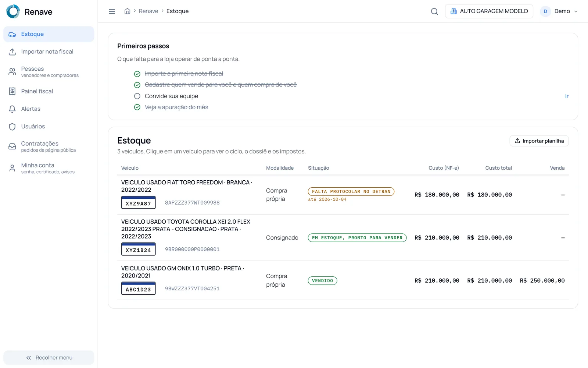This screenshot has width=588, height=368.
Task: Click the XYZ9A87 license plate
Action: pos(139,202)
